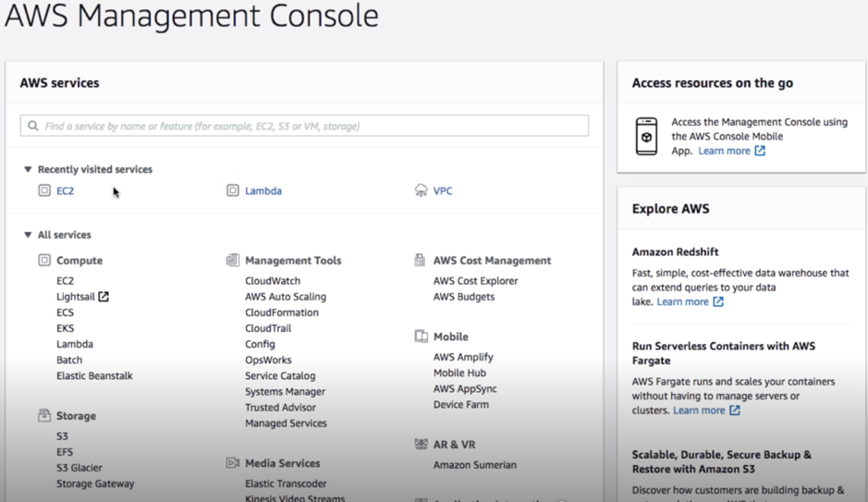868x502 pixels.
Task: Click the Lambda icon in recently visited
Action: (x=233, y=190)
